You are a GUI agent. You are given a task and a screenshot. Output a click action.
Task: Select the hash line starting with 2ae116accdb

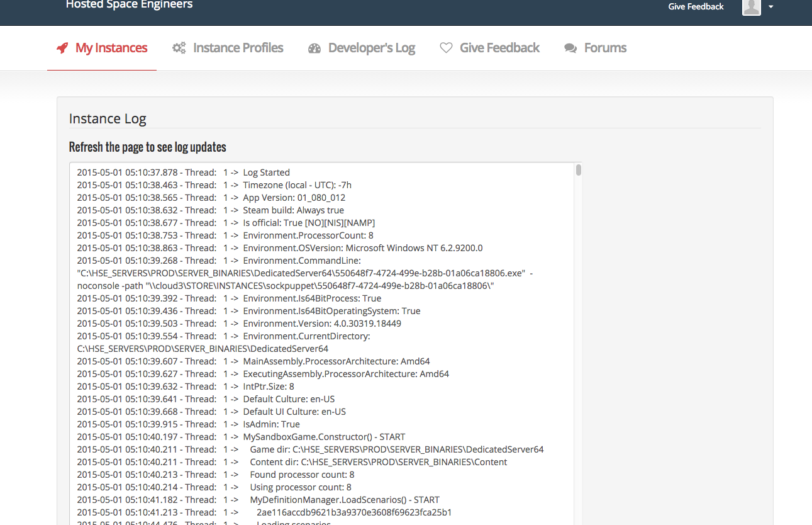click(264, 512)
